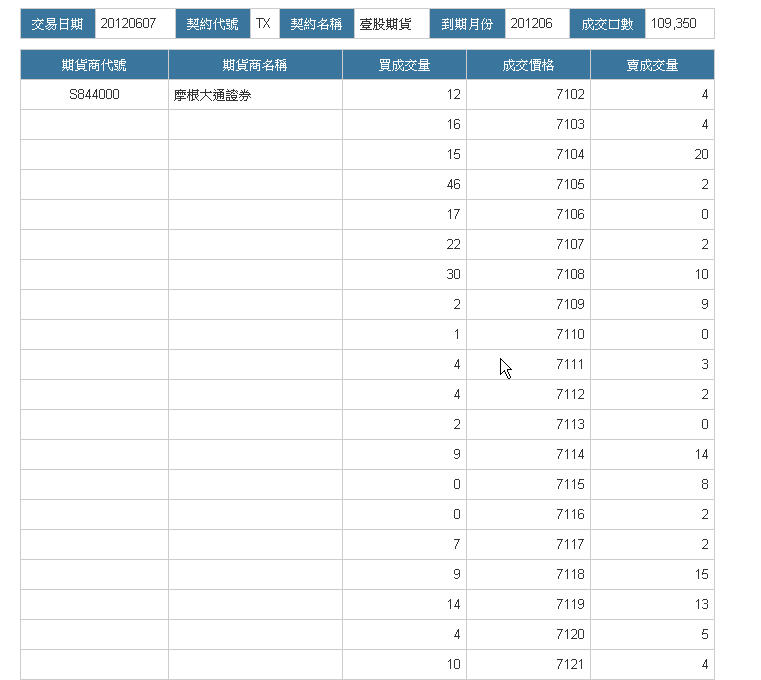Select buy volume 1 in row 7110
The image size is (761, 680).
click(457, 334)
